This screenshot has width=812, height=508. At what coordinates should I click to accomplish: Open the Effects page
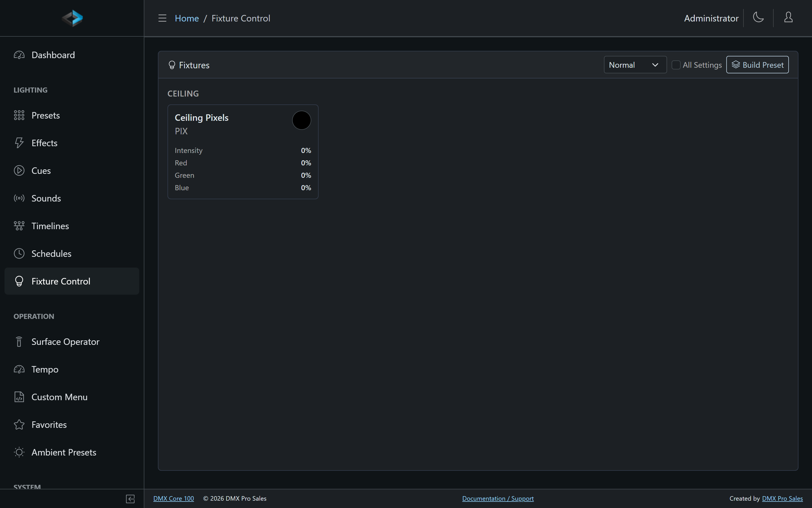[x=72, y=143]
